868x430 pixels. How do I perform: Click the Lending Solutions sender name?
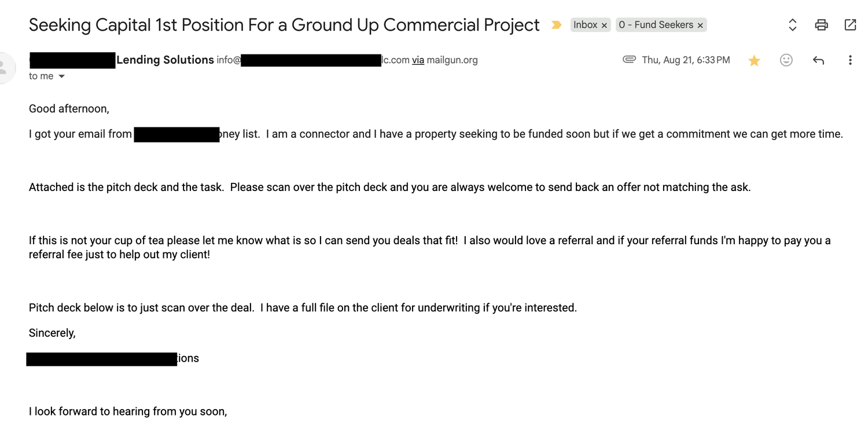pos(165,60)
